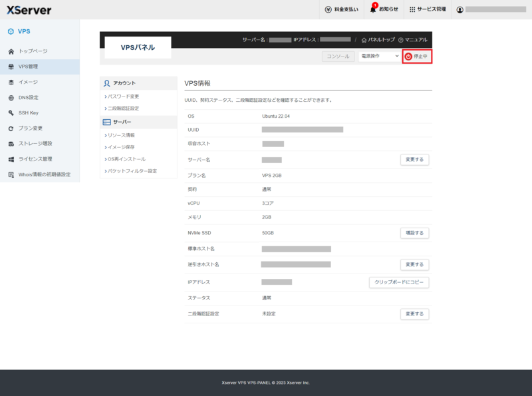Click the red power icon 停止中
The image size is (532, 396).
pos(408,57)
